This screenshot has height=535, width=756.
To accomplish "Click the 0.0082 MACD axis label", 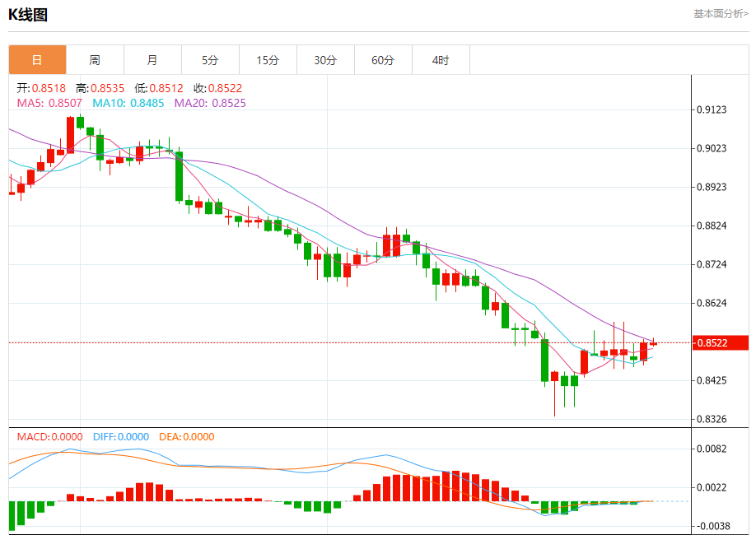I will pyautogui.click(x=712, y=449).
